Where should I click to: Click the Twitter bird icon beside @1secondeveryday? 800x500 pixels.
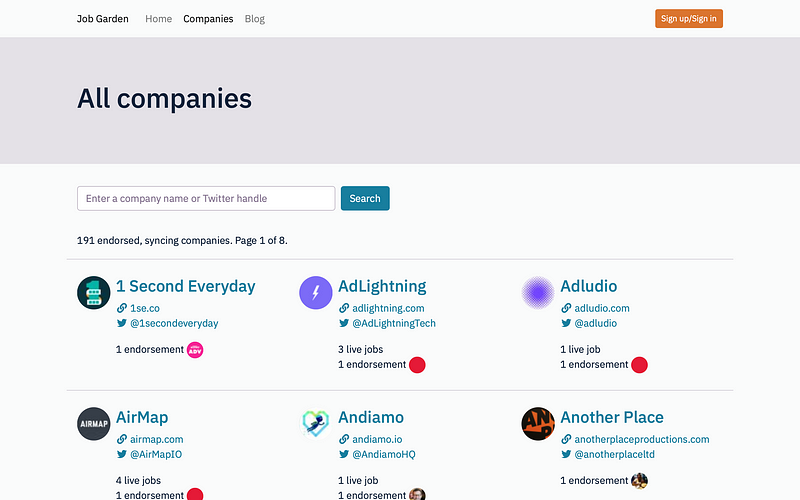click(x=121, y=323)
